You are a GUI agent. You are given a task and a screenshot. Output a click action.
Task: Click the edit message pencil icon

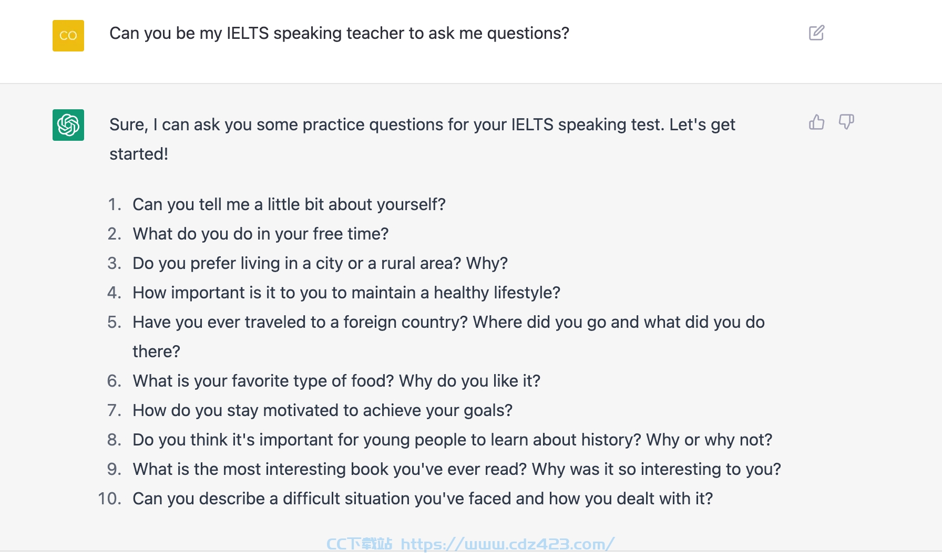click(816, 33)
